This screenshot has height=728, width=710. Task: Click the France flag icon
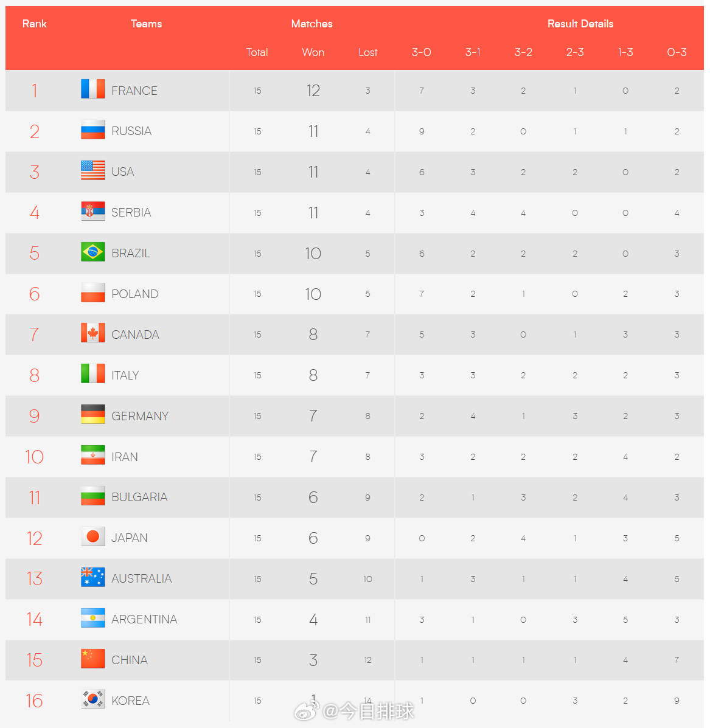click(93, 89)
